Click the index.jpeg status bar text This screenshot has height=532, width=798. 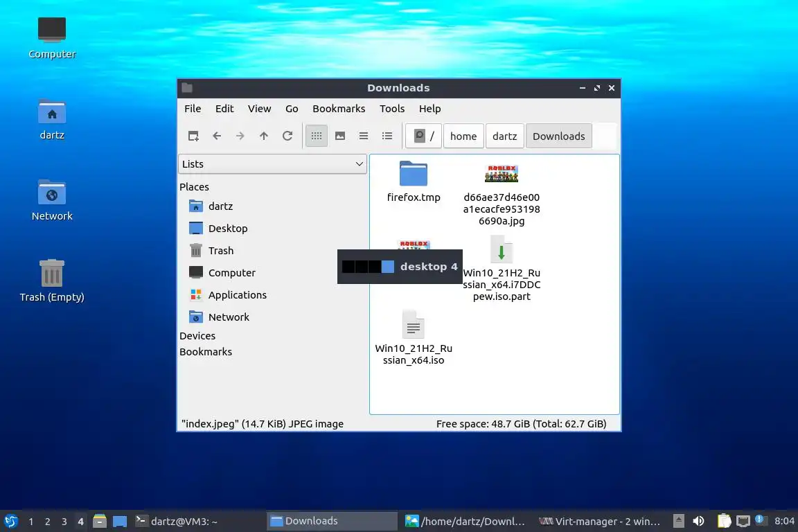click(x=263, y=423)
